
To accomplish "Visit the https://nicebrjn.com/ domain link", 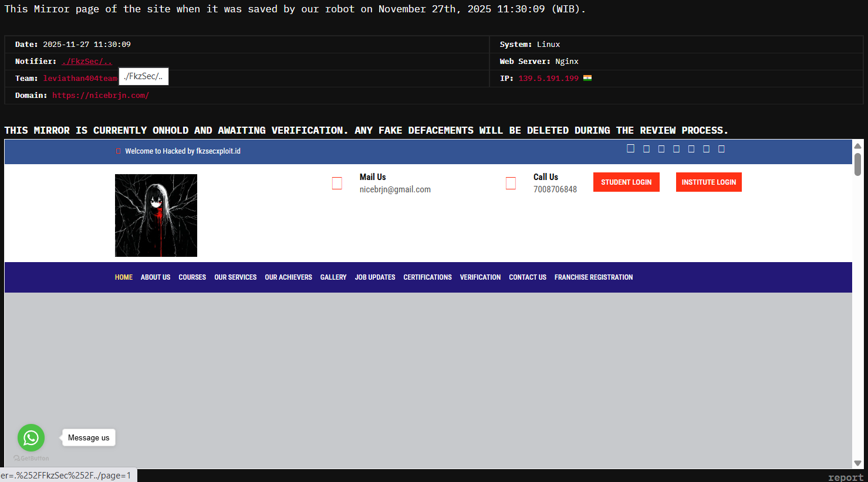I will (100, 96).
